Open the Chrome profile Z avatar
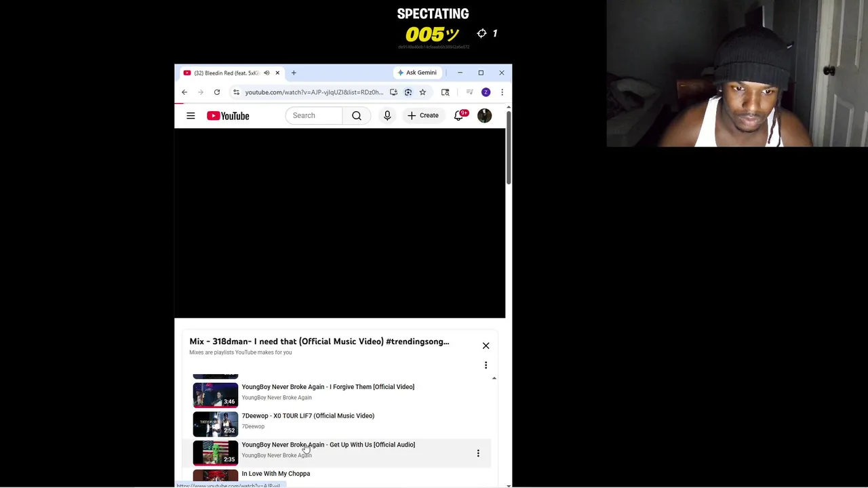This screenshot has height=488, width=868. pyautogui.click(x=486, y=92)
